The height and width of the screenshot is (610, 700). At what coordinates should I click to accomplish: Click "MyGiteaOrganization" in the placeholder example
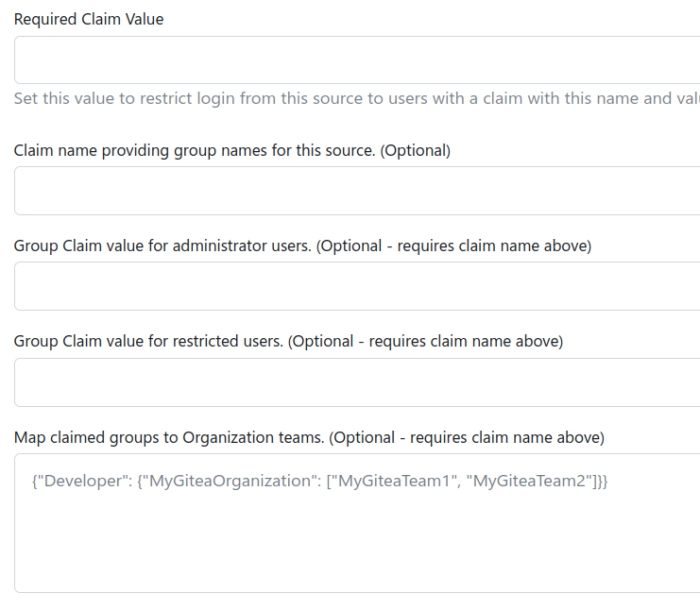pos(225,482)
